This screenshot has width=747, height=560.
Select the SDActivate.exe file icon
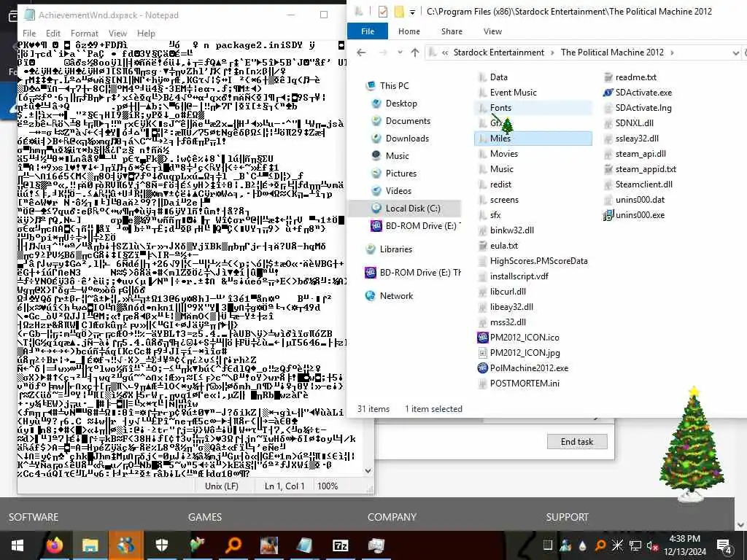pos(608,93)
